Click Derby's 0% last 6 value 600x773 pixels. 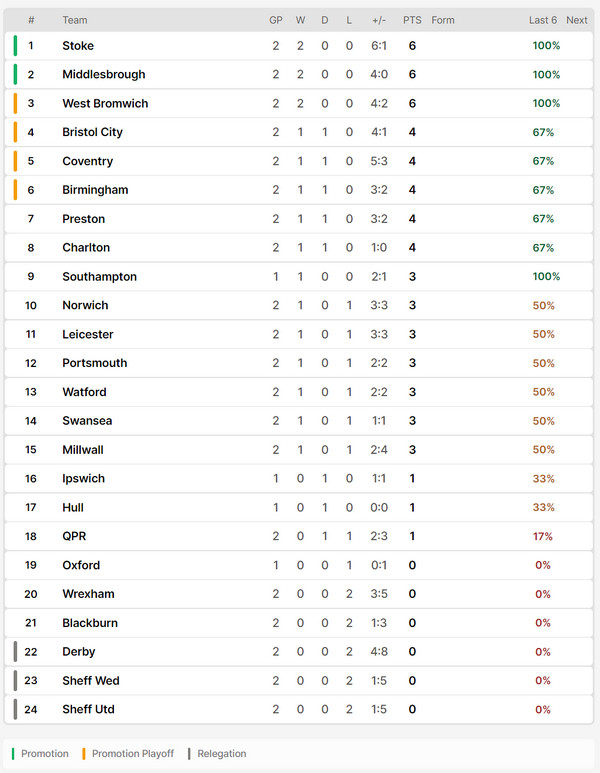[543, 652]
